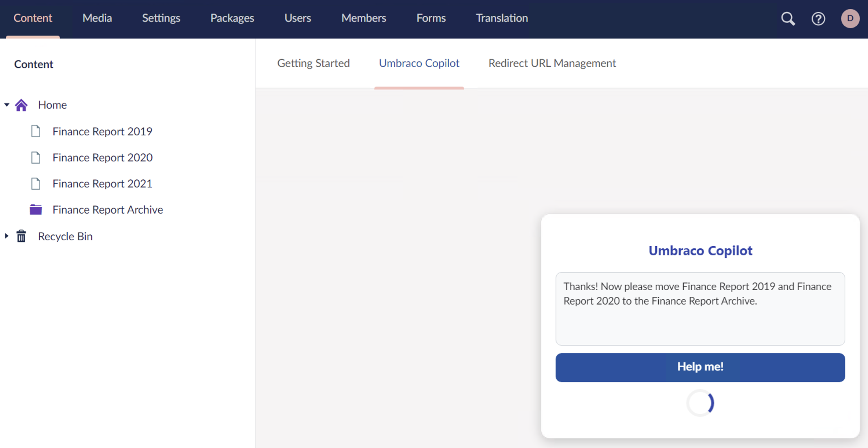Click the Recycle Bin trash icon
This screenshot has height=448, width=868.
(x=21, y=236)
